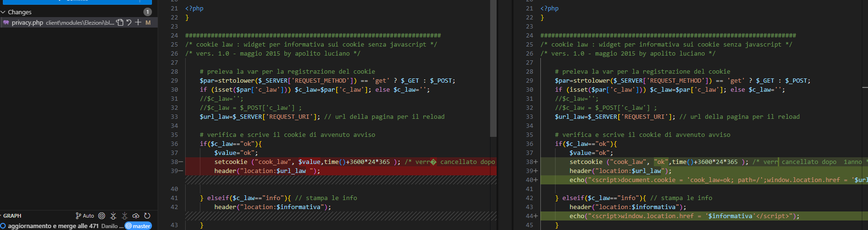Screen dimensions: 868x230
Task: Click '$par' assignment in right line 29
Action: pos(562,80)
